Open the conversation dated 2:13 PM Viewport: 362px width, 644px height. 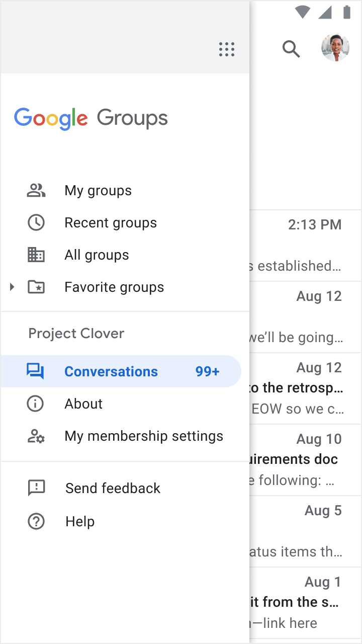(x=306, y=246)
